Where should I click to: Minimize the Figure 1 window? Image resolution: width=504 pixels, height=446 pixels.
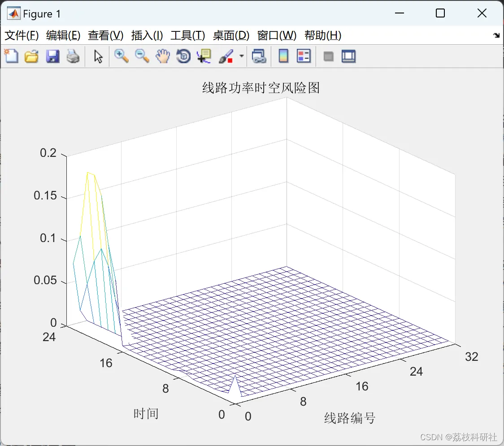(x=399, y=13)
